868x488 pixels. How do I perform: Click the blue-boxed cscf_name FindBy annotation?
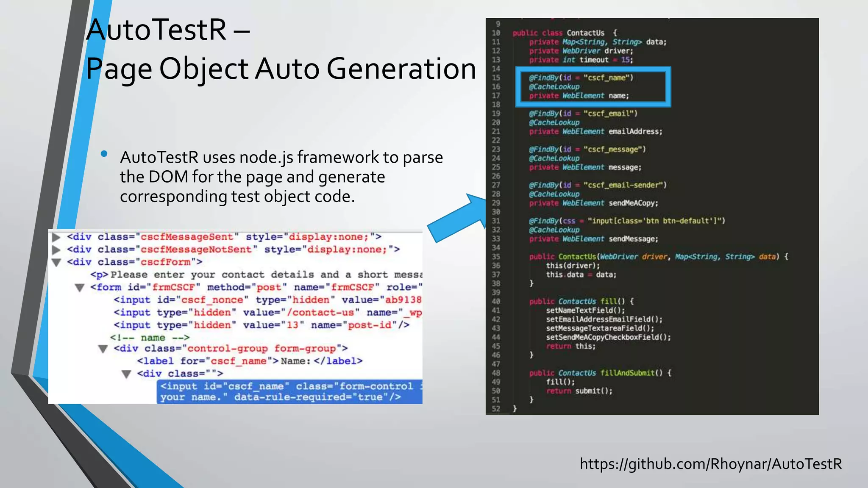[x=581, y=78]
